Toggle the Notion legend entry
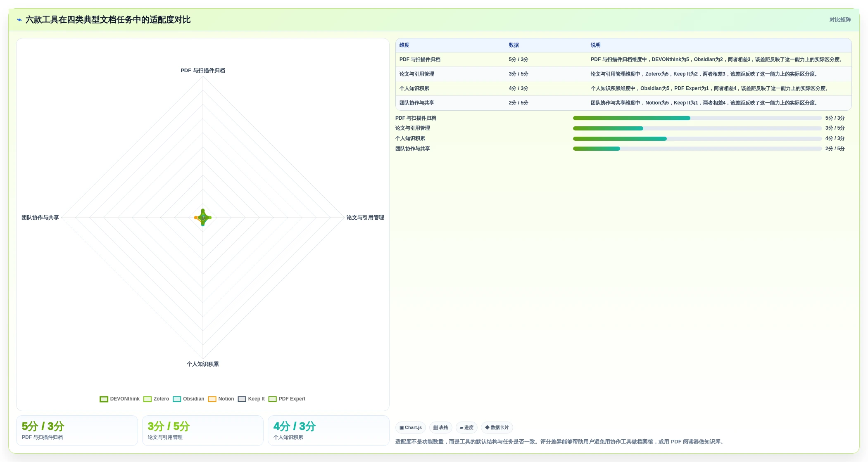Viewport: 868px width, 462px height. 221,399
